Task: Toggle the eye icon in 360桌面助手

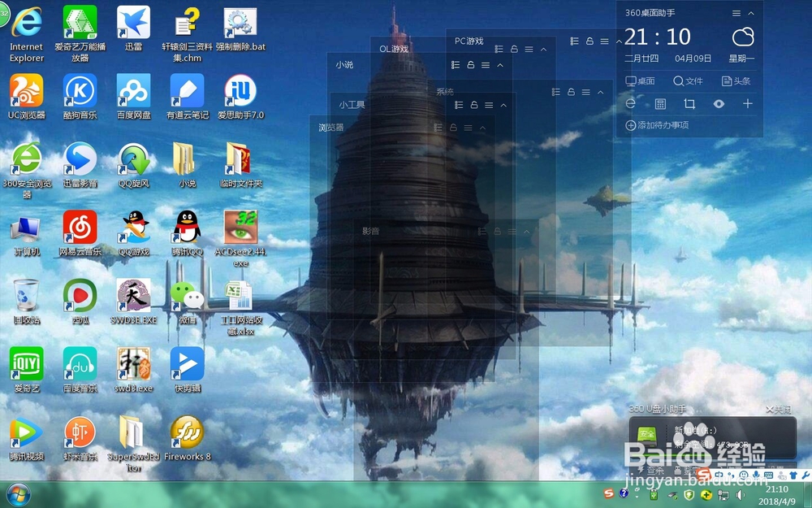Action: [x=718, y=104]
